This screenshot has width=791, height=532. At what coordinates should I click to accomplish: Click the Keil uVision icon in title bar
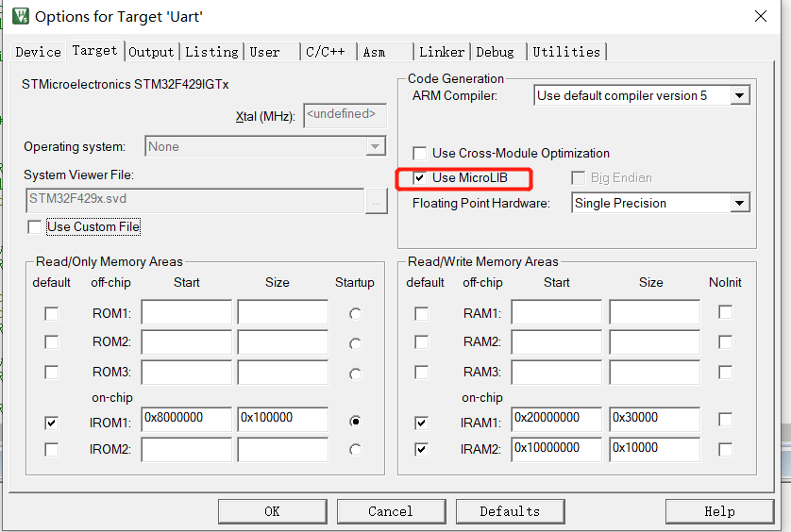click(21, 16)
